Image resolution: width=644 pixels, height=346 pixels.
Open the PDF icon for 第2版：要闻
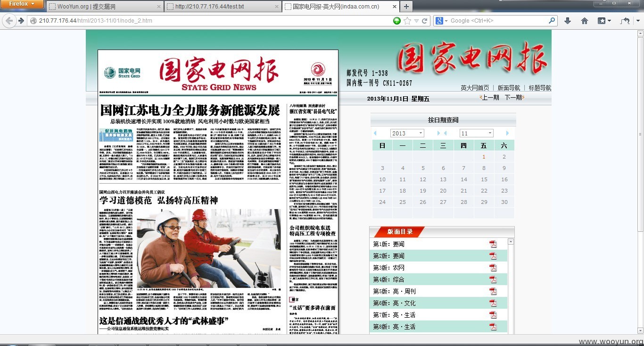tap(493, 256)
